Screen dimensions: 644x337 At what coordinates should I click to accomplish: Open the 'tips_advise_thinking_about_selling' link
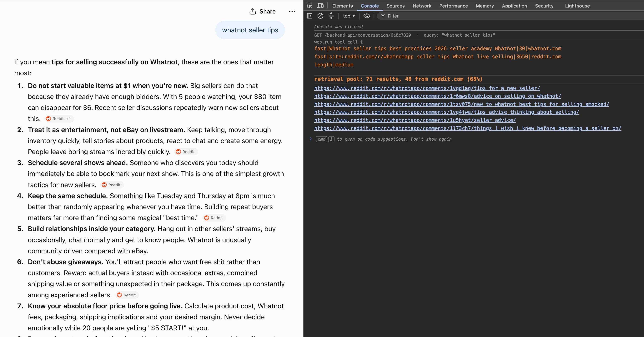tap(446, 112)
